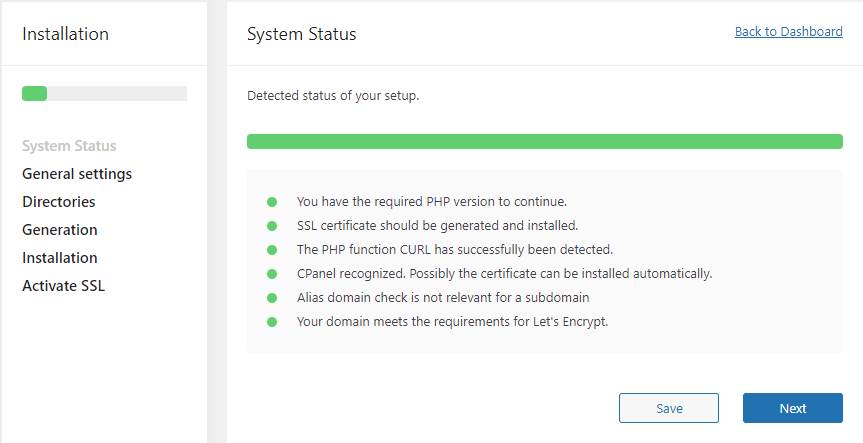Image resolution: width=863 pixels, height=443 pixels.
Task: Click the sidebar installation progress bar
Action: pos(104,94)
